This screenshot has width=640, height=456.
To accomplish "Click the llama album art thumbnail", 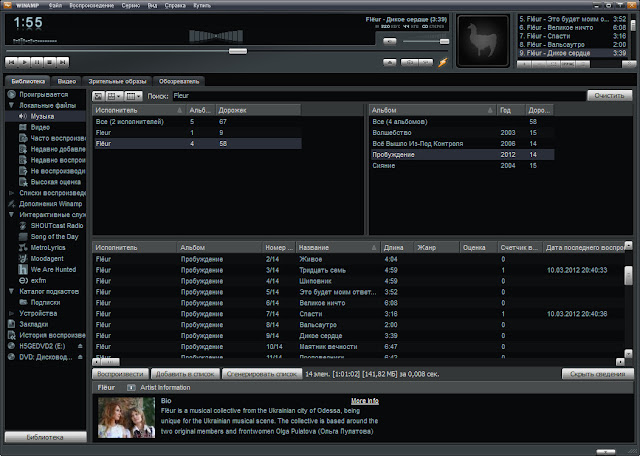I will [483, 41].
